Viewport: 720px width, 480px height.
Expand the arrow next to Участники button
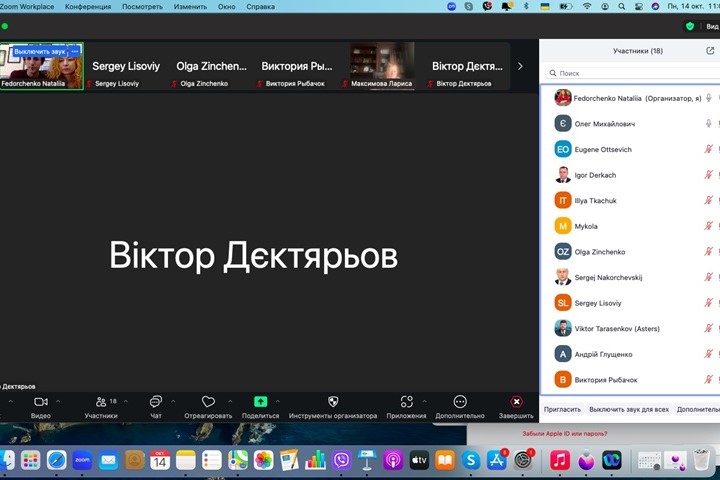(123, 401)
